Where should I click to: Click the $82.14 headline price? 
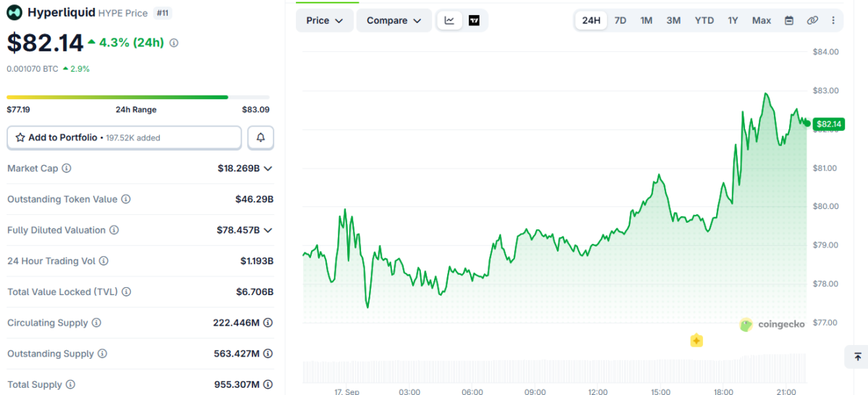click(x=46, y=43)
